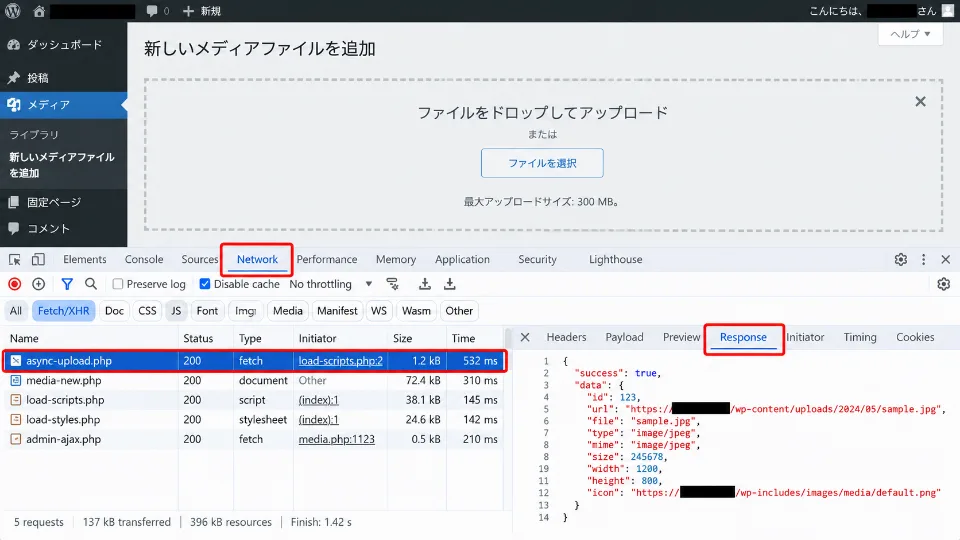Toggle the Img filter chip

point(246,311)
